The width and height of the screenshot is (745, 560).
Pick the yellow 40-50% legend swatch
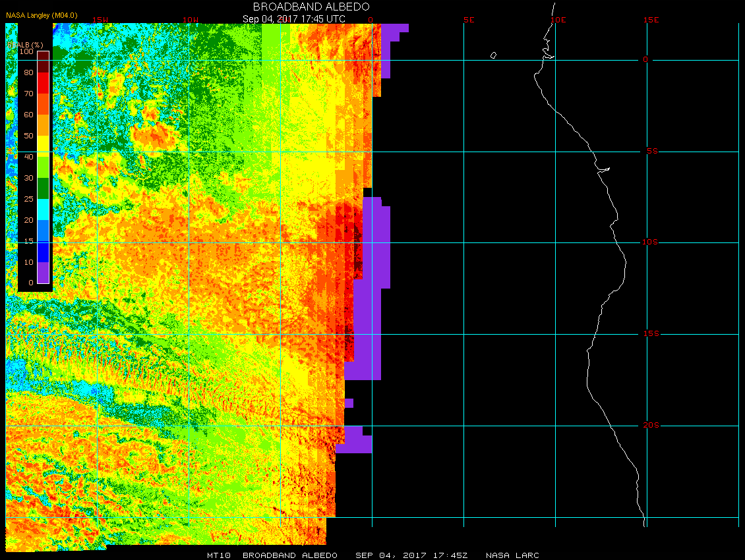(44, 146)
